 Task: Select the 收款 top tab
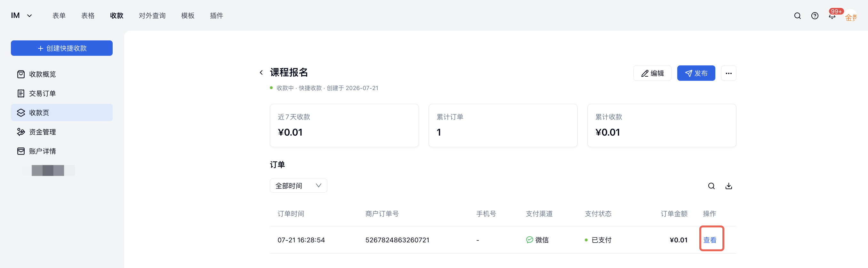click(117, 15)
